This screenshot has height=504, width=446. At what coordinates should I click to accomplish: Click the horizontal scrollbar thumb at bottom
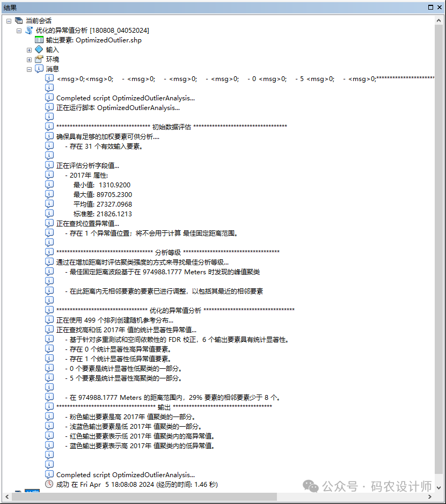pyautogui.click(x=145, y=498)
